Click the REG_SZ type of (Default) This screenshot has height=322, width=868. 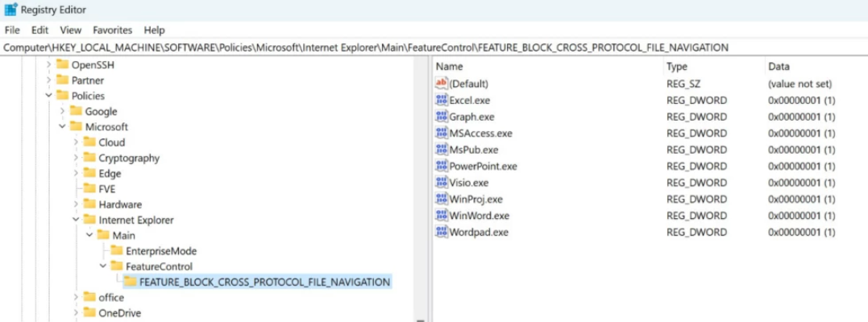(x=683, y=84)
